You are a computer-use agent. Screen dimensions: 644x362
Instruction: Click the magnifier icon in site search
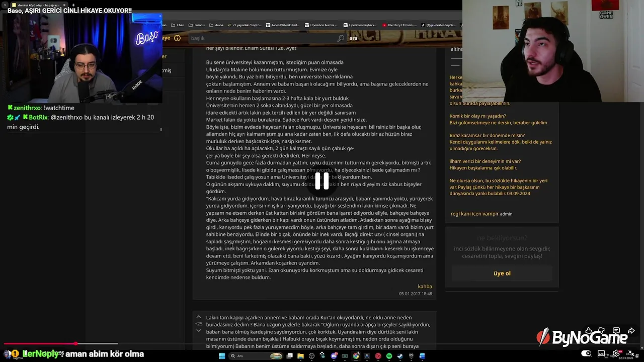coord(341,38)
